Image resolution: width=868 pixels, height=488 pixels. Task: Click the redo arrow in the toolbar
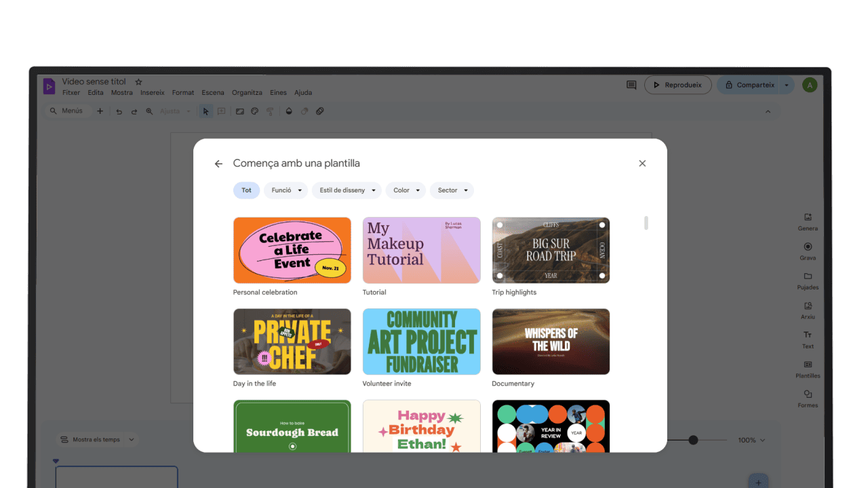(x=134, y=110)
